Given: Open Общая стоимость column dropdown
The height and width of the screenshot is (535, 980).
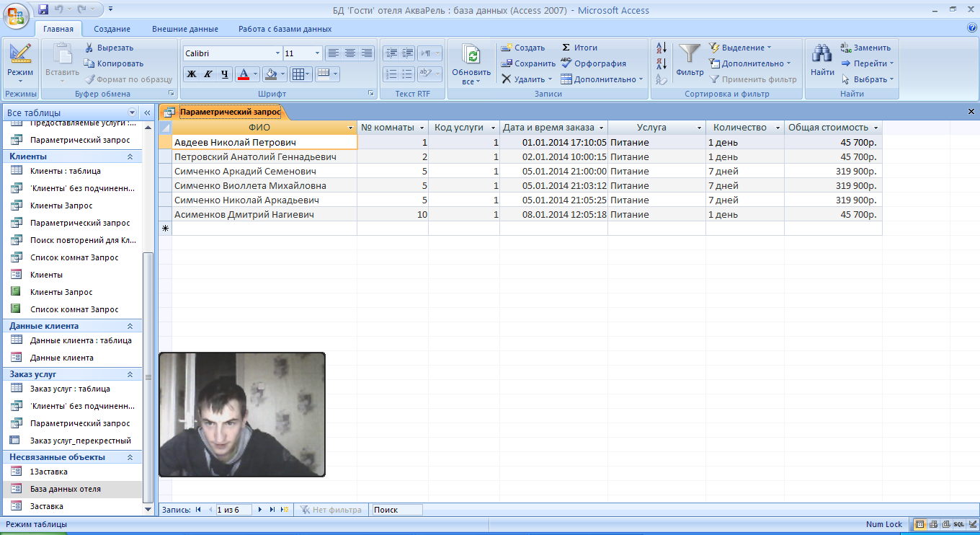Looking at the screenshot, I should click(x=876, y=128).
